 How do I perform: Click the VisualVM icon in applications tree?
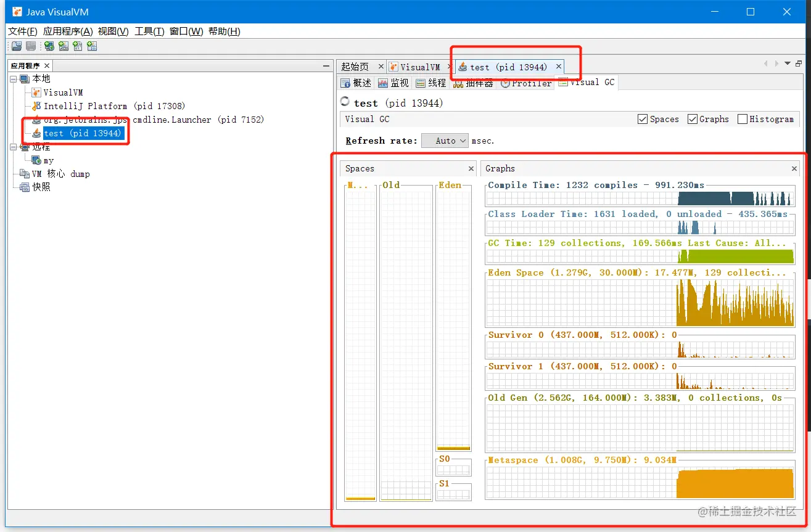tap(36, 92)
